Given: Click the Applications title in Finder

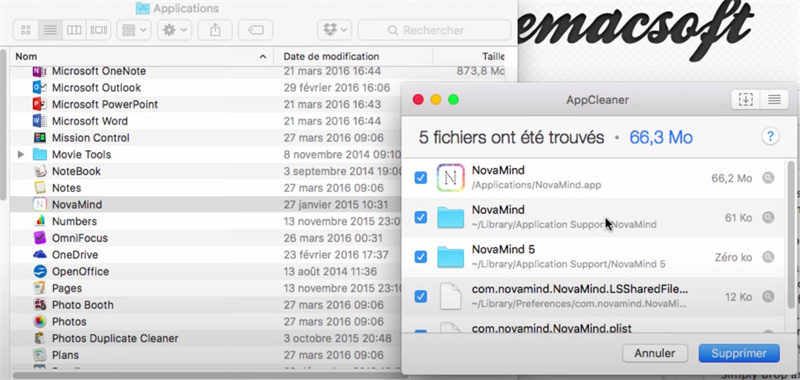Looking at the screenshot, I should click(x=186, y=8).
